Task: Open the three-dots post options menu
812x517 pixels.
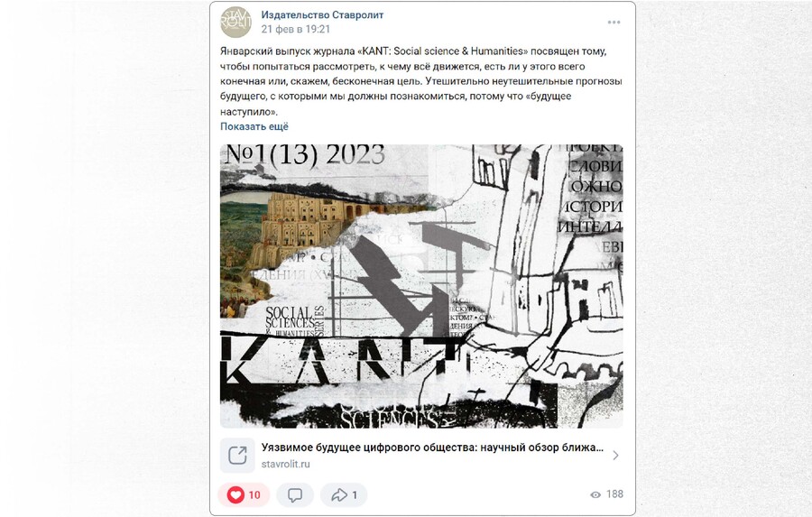Action: point(614,23)
